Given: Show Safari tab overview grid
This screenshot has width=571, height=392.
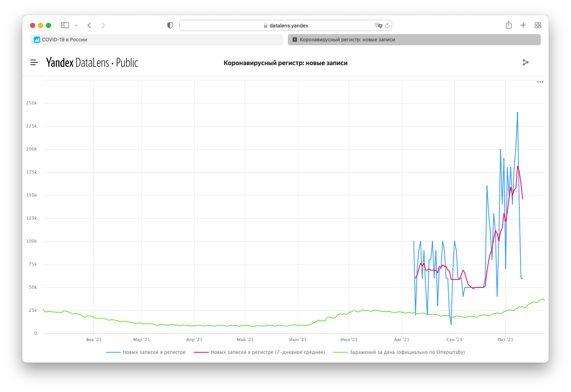Looking at the screenshot, I should tap(538, 25).
